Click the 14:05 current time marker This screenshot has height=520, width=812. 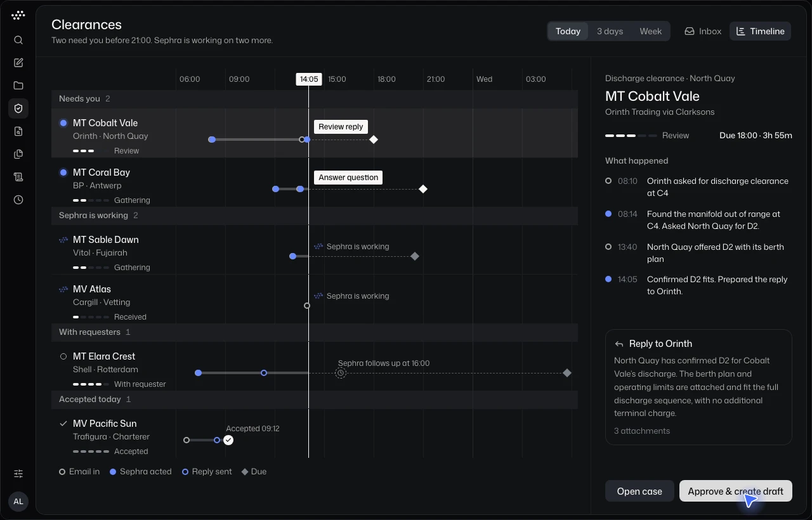pos(309,79)
